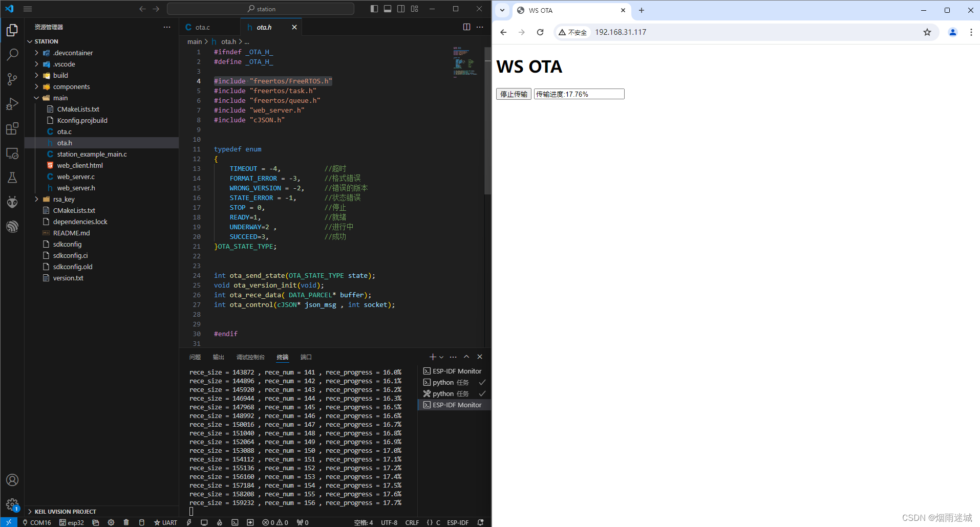
Task: Open notifications bell in status bar
Action: click(480, 522)
